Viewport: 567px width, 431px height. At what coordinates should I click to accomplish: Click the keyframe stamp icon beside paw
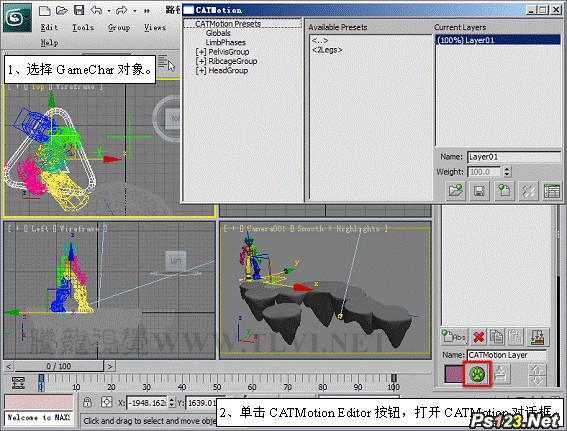click(501, 374)
